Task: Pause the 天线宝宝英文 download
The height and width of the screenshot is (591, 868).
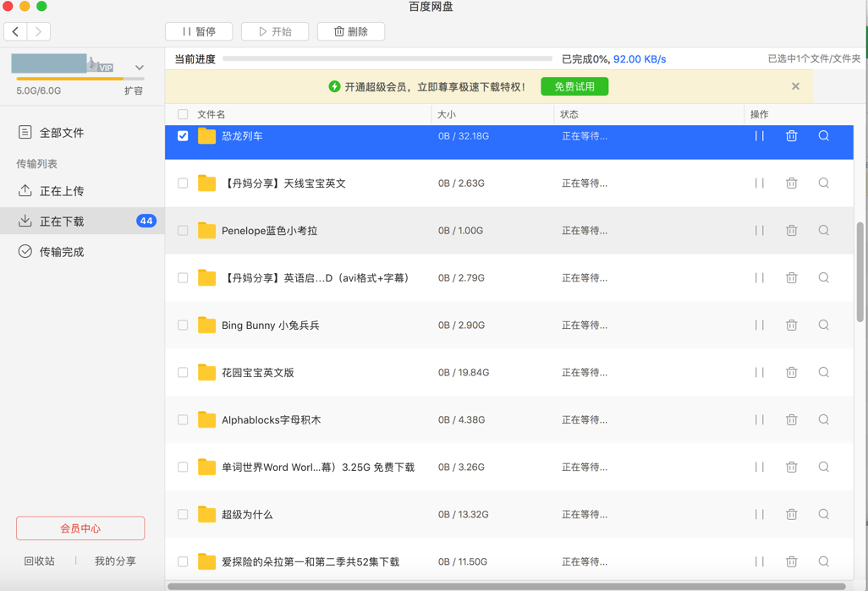Action: point(760,183)
